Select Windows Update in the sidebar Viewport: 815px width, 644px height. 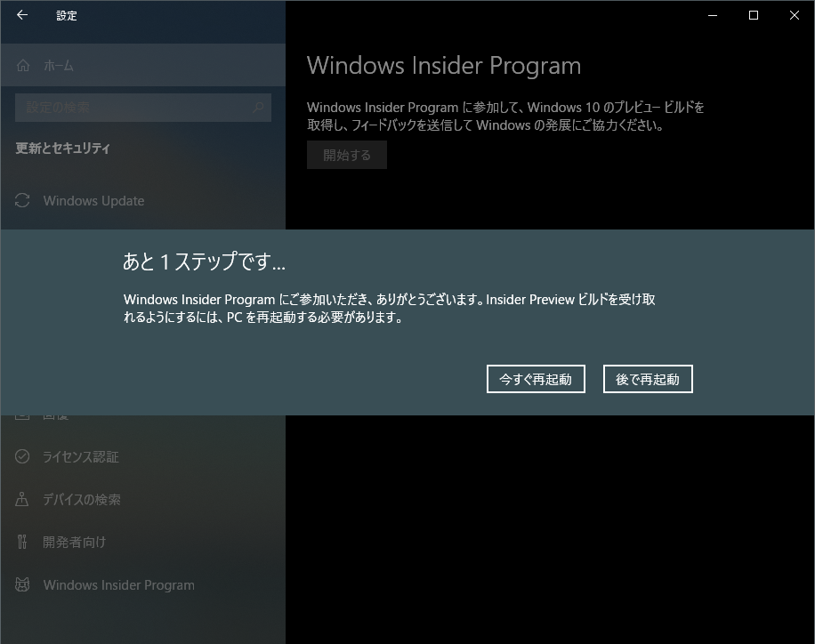93,200
